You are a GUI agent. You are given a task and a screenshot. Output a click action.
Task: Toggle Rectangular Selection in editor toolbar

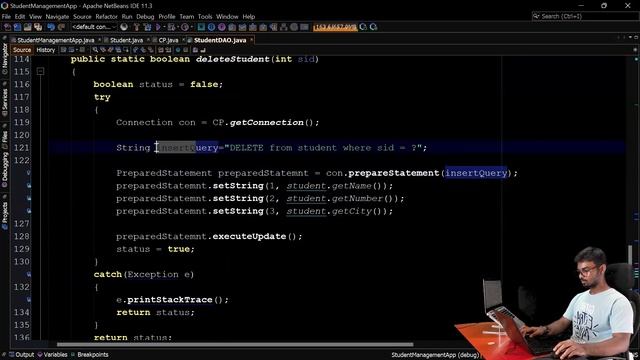126,50
